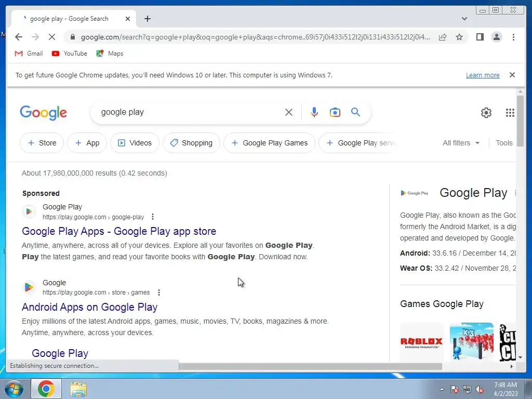Click the horizontal scrollbar right arrow
The height and width of the screenshot is (399, 532).
(x=512, y=366)
